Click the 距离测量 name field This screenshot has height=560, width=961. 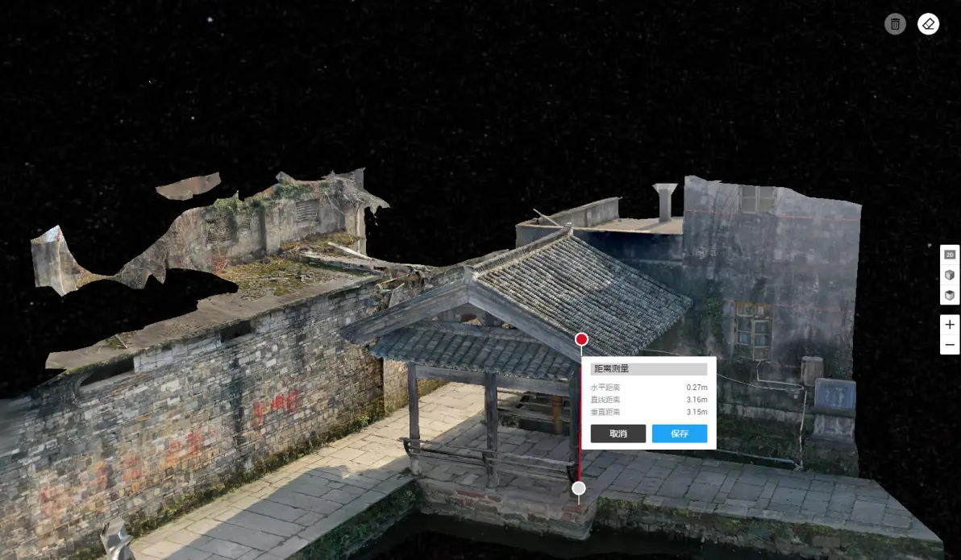coord(648,369)
